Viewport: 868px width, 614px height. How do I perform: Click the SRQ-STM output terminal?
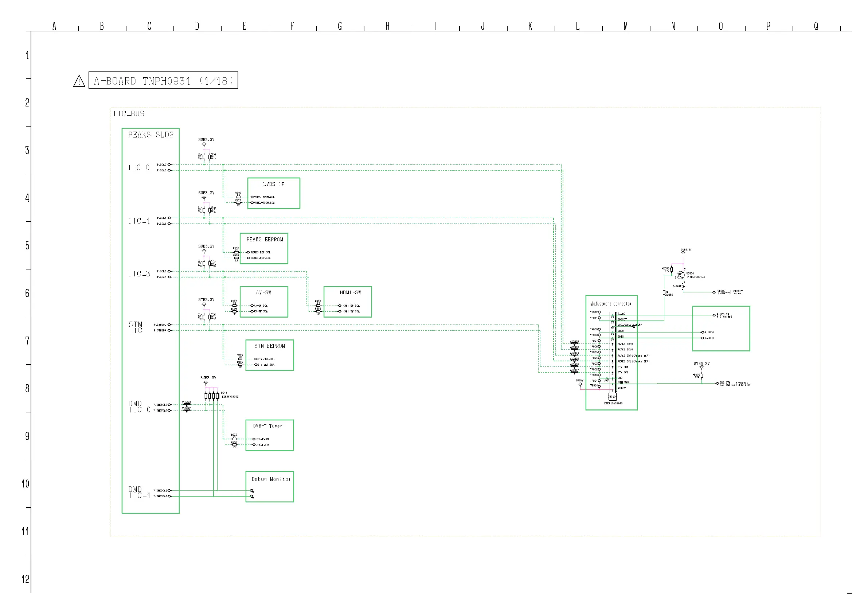click(x=717, y=383)
